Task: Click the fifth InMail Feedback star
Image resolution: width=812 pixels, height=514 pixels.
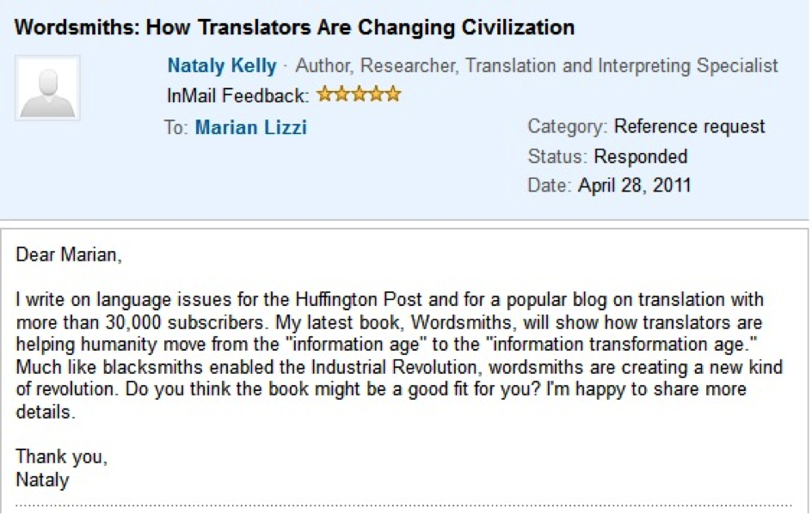Action: (393, 95)
